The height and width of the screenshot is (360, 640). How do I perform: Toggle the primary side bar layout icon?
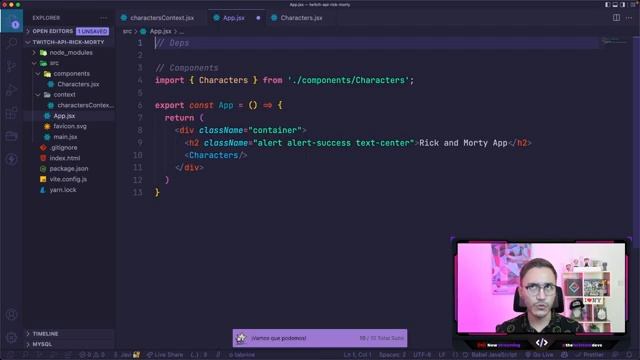pos(607,4)
